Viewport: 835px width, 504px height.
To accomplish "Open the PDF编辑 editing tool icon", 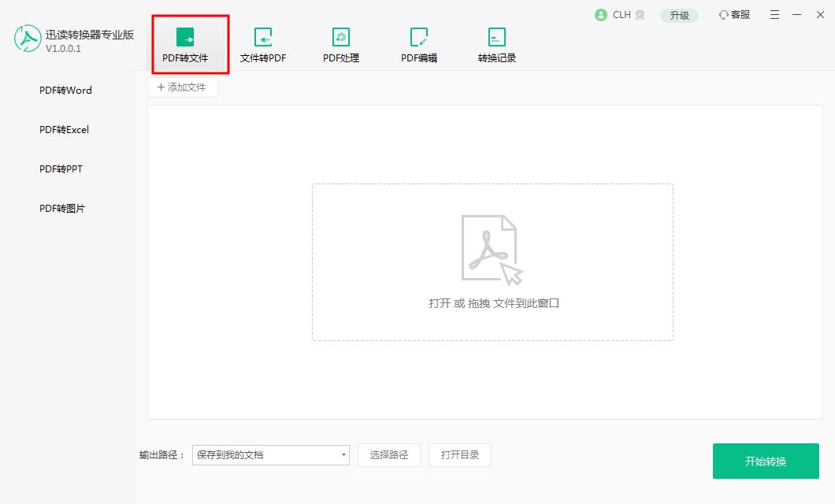I will [x=419, y=37].
